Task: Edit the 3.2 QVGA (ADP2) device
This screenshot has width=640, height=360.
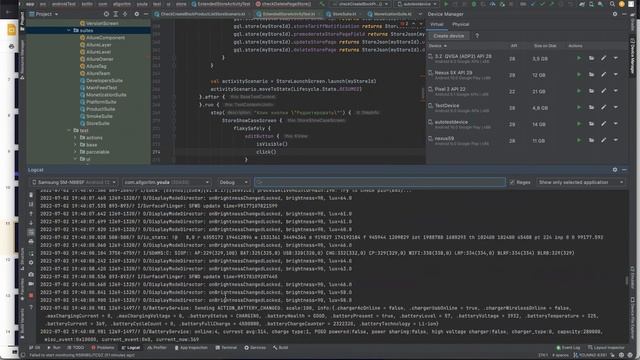Action: [603, 58]
